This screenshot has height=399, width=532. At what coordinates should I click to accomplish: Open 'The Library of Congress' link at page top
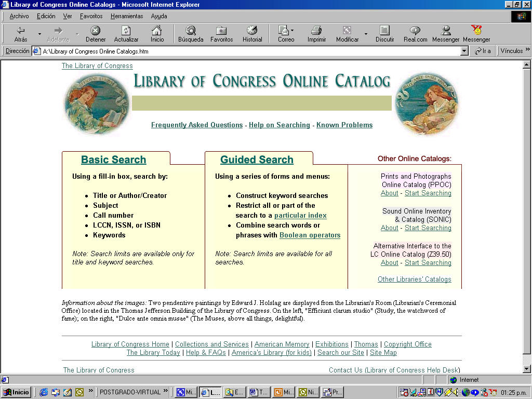point(97,66)
